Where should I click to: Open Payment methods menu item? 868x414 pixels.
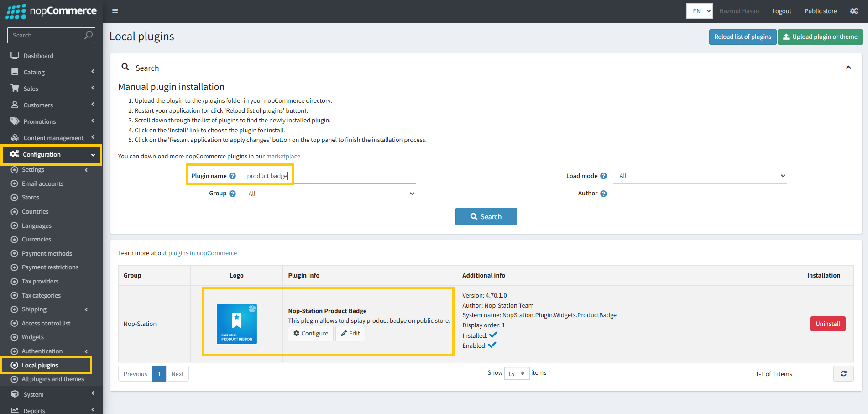[47, 253]
